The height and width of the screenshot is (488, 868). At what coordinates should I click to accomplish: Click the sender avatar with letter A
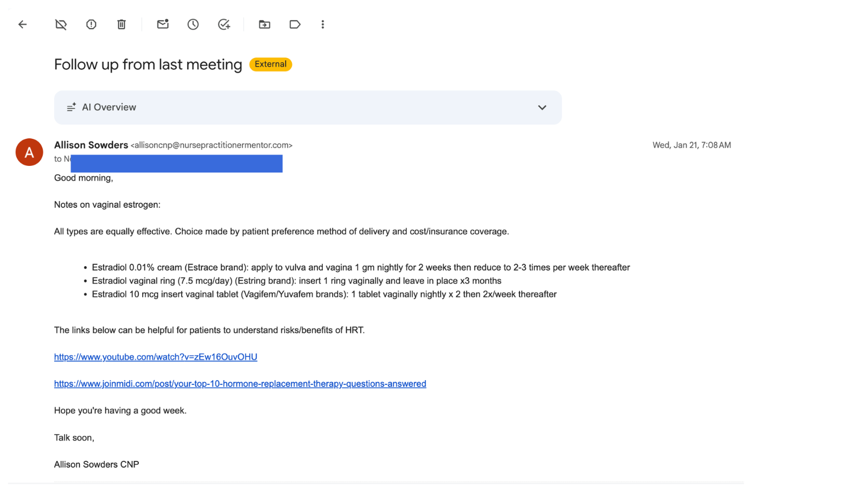point(29,152)
